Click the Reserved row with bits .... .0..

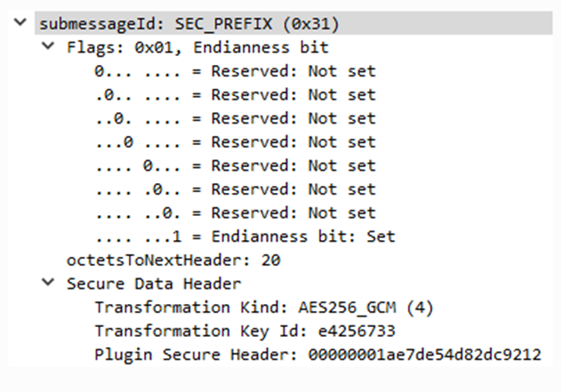click(x=235, y=189)
